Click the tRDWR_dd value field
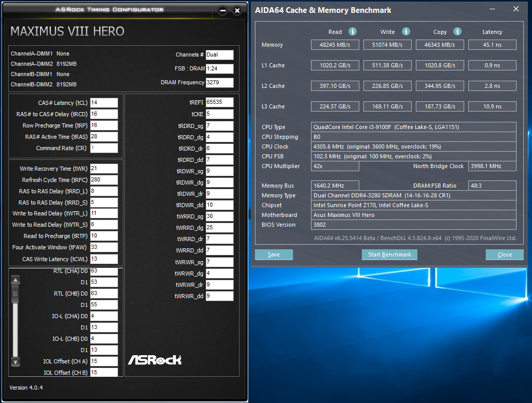Viewport: 532px width, 403px height. [219, 205]
